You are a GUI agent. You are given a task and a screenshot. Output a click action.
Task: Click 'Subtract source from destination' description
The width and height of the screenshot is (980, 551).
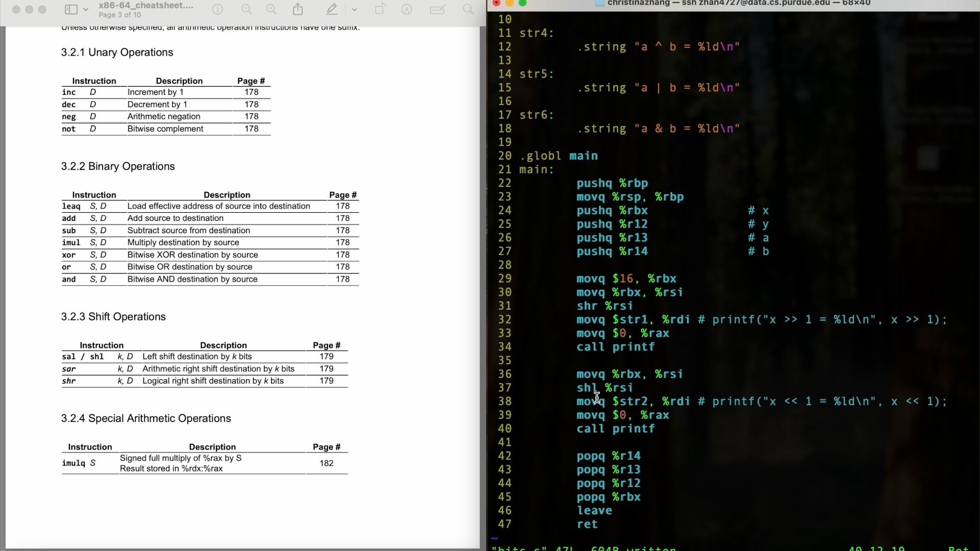(x=189, y=231)
